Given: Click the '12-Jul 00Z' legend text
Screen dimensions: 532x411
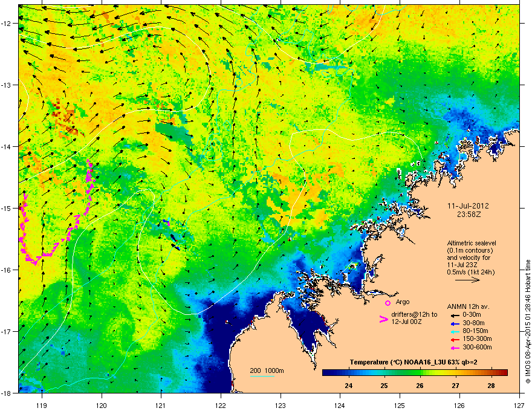Looking at the screenshot, I should (406, 322).
